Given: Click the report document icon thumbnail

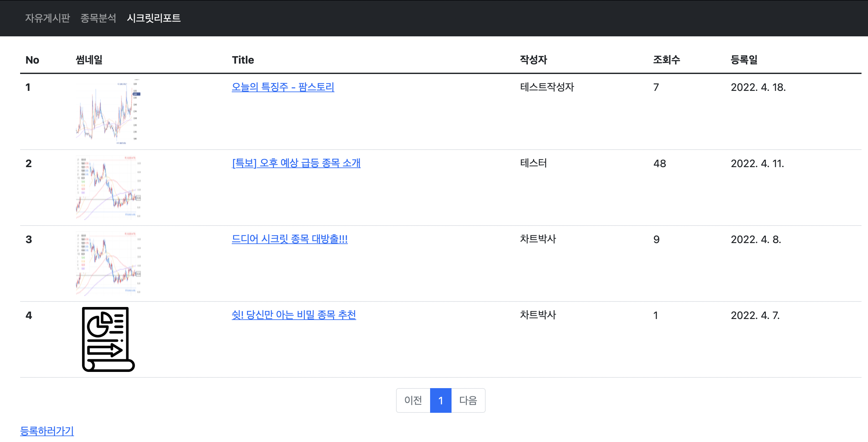Looking at the screenshot, I should [x=108, y=339].
